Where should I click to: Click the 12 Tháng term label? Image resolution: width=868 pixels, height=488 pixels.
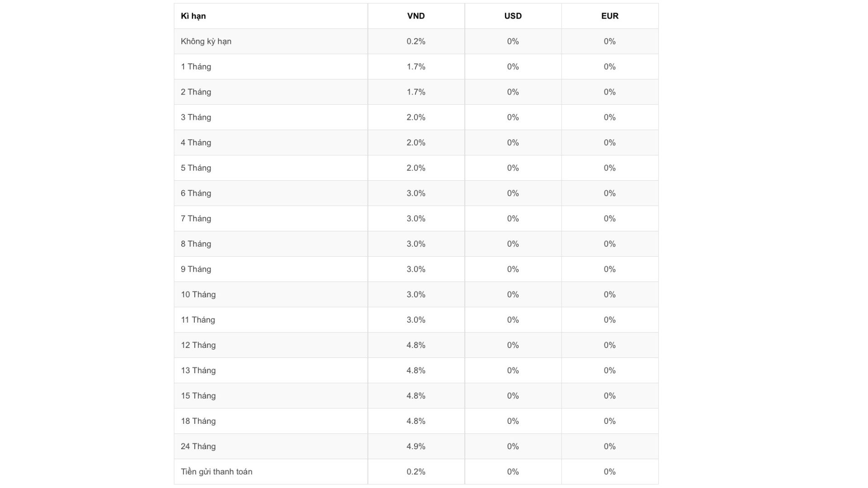pyautogui.click(x=198, y=345)
